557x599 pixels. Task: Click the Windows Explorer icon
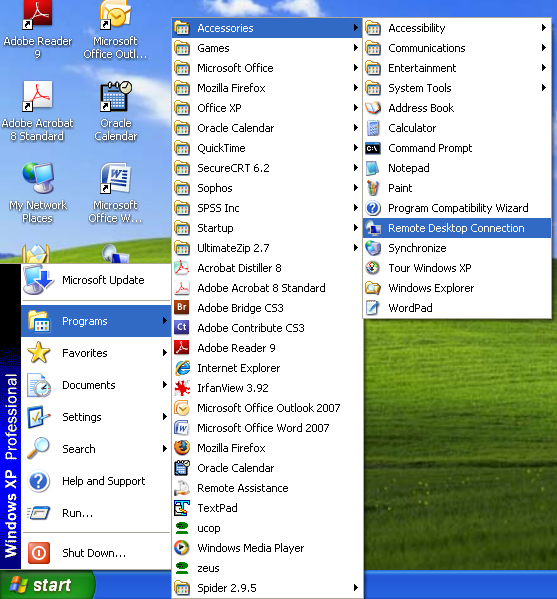[373, 288]
